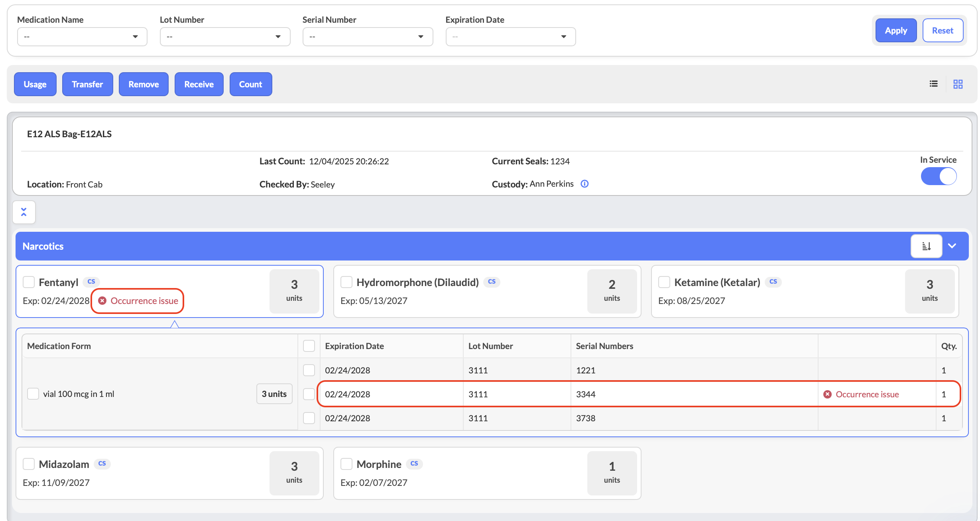
Task: Open the Transfer action
Action: point(87,84)
